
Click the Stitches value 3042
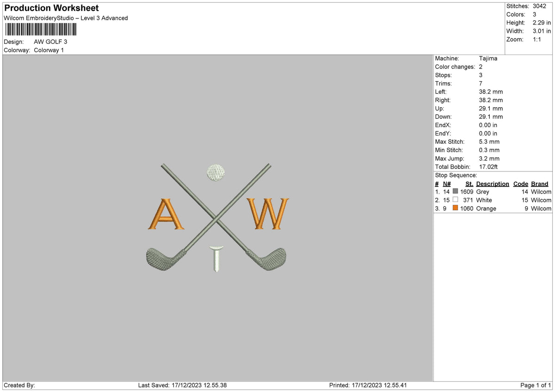(539, 6)
